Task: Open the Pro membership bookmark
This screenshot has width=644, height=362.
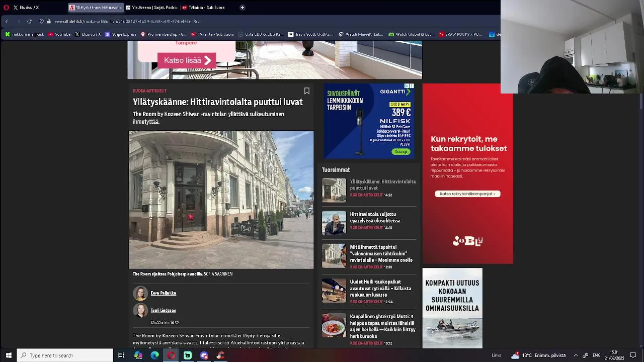Action: 164,34
